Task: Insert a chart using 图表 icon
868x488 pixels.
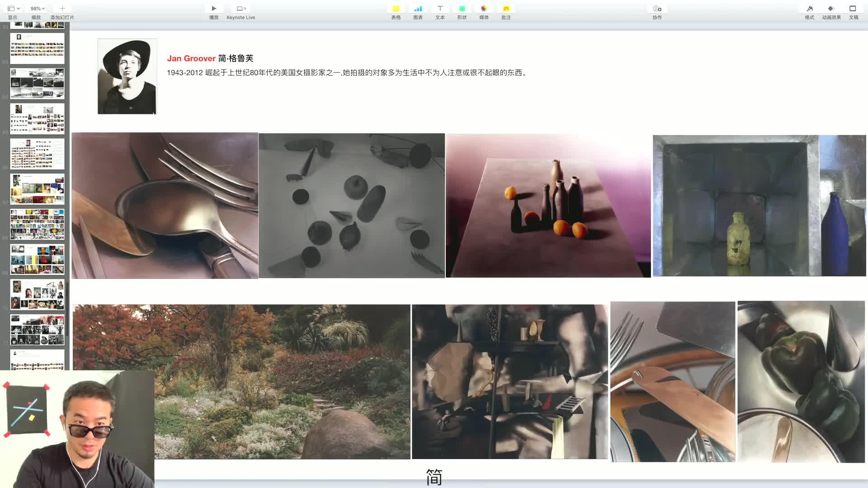Action: pos(418,9)
